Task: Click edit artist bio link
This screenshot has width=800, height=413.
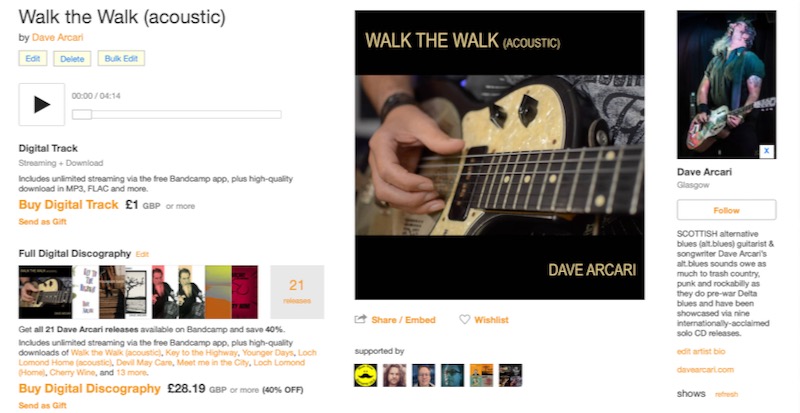Action: [701, 351]
